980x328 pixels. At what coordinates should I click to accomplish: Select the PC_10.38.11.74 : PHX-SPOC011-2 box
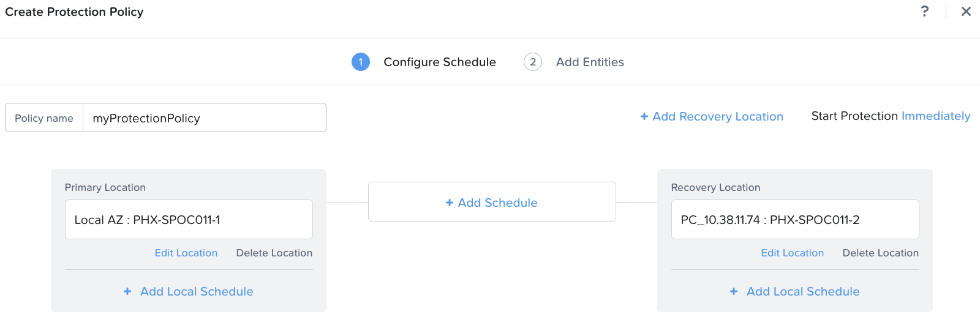pos(795,220)
